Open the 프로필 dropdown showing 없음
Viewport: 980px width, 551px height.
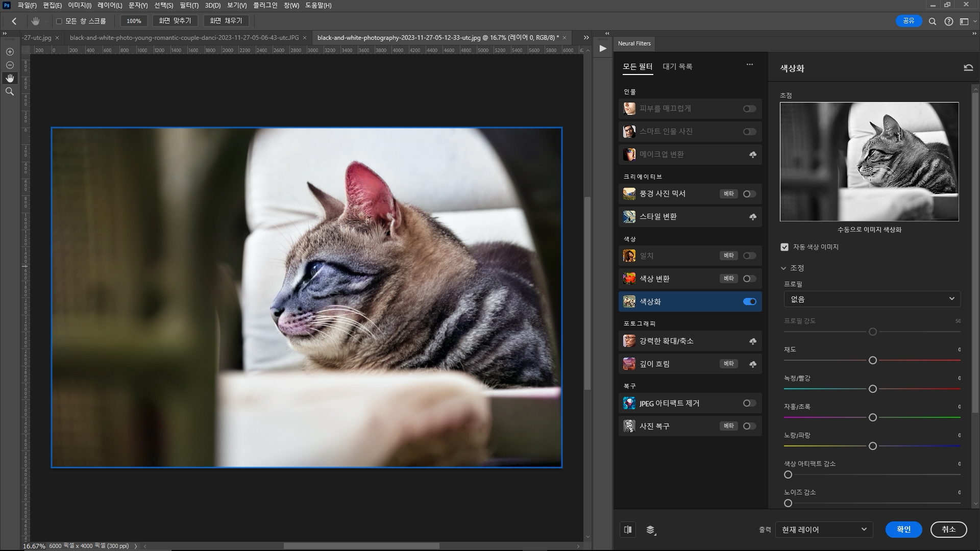(872, 299)
